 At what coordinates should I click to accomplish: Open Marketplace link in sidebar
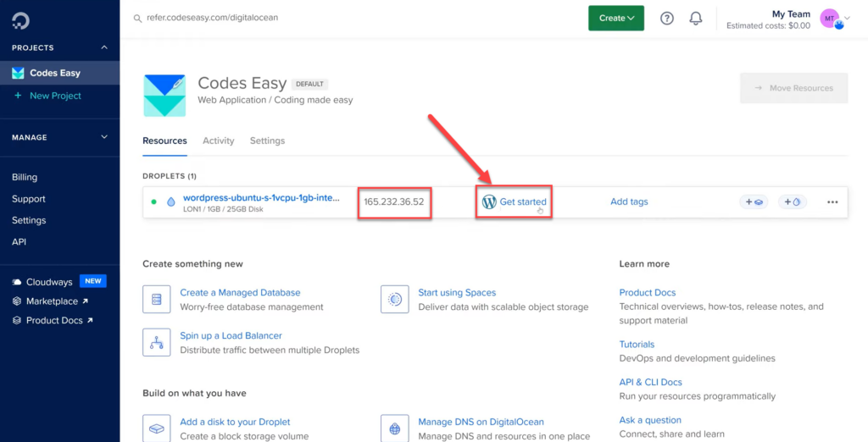[52, 301]
